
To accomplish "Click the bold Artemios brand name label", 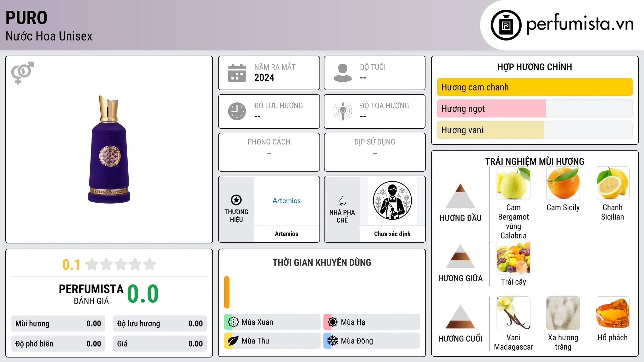I will pos(286,234).
